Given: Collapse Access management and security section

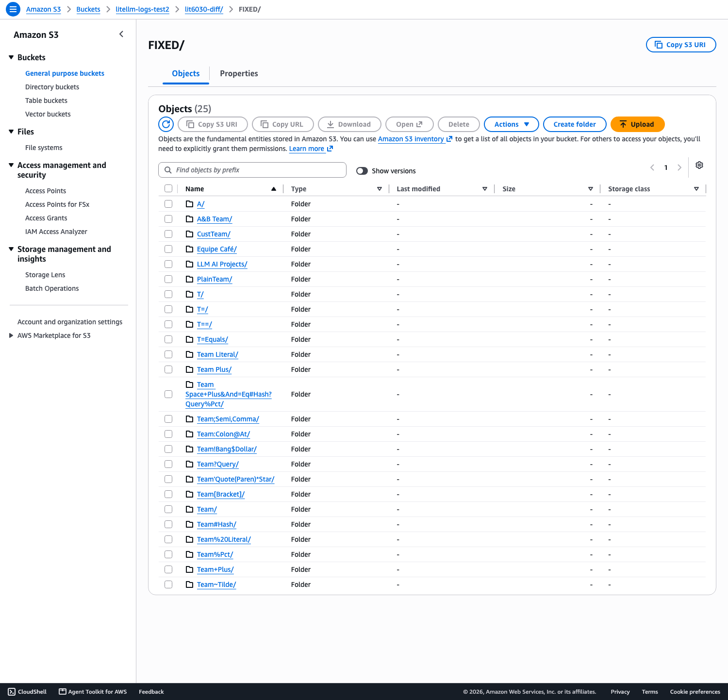Looking at the screenshot, I should click(11, 165).
